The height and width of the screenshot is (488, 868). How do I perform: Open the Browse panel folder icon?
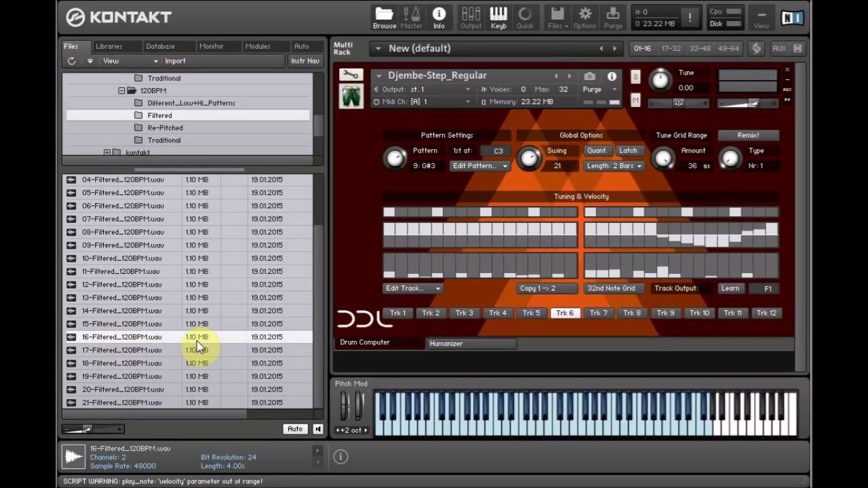[x=384, y=17]
